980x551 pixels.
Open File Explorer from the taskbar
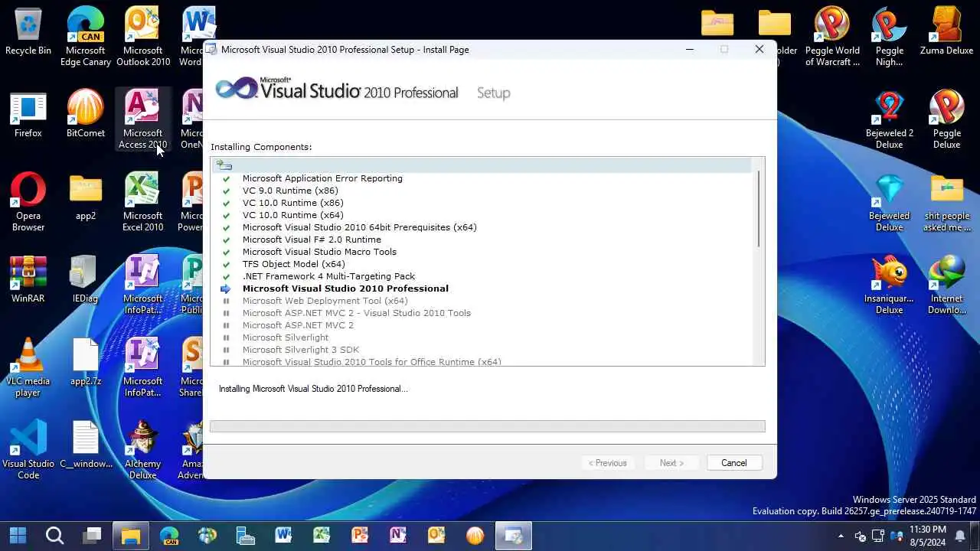[131, 535]
